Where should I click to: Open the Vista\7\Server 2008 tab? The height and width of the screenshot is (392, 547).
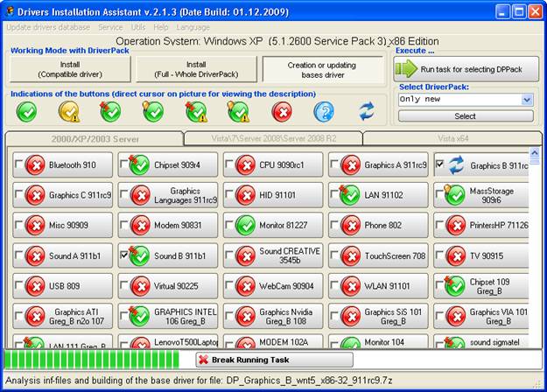point(273,139)
